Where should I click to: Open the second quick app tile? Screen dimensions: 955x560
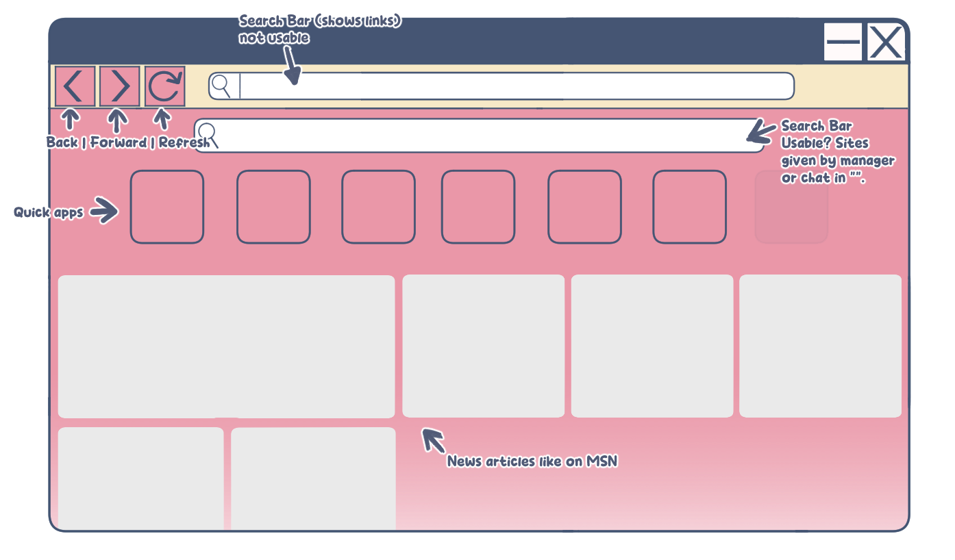click(x=273, y=207)
